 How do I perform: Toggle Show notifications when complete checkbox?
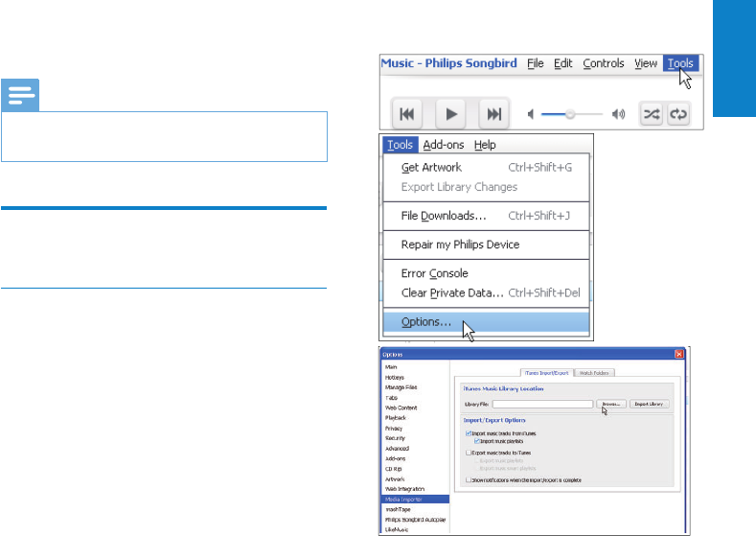click(469, 480)
